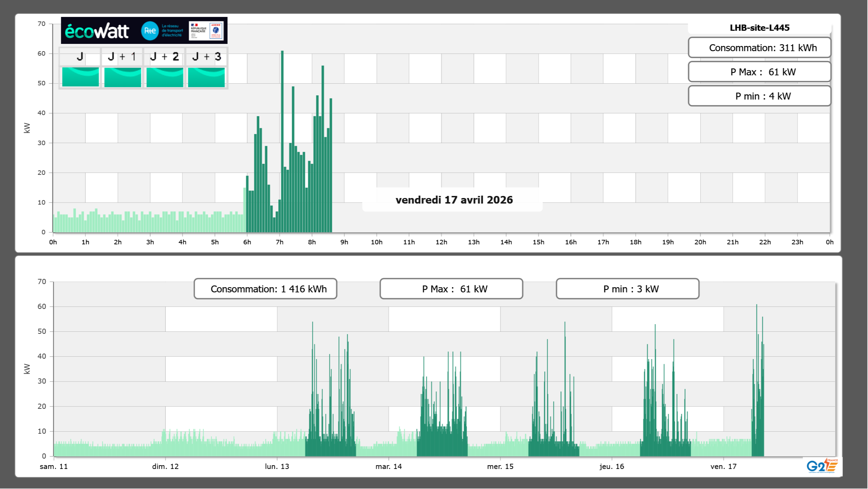Click the République Française ADEME badge
868x489 pixels.
(x=206, y=31)
